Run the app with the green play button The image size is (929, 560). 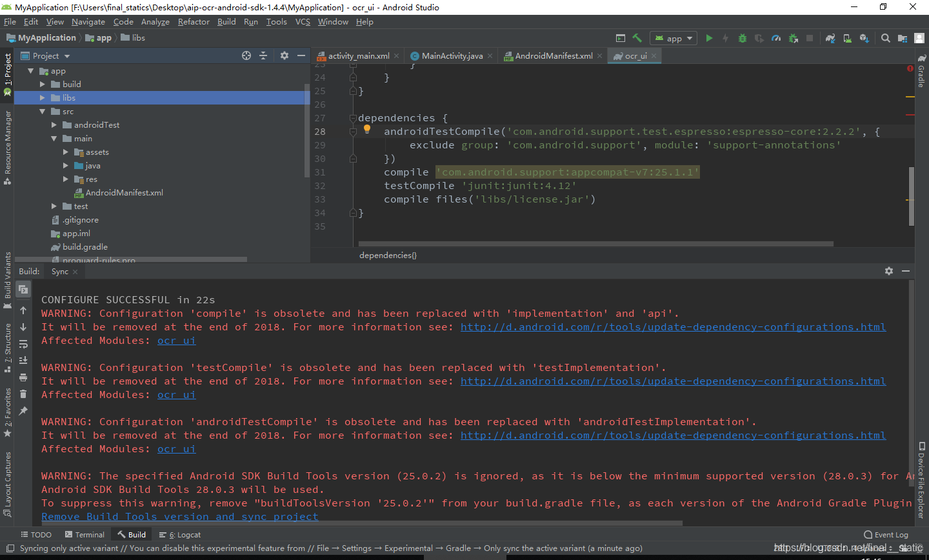pos(709,38)
